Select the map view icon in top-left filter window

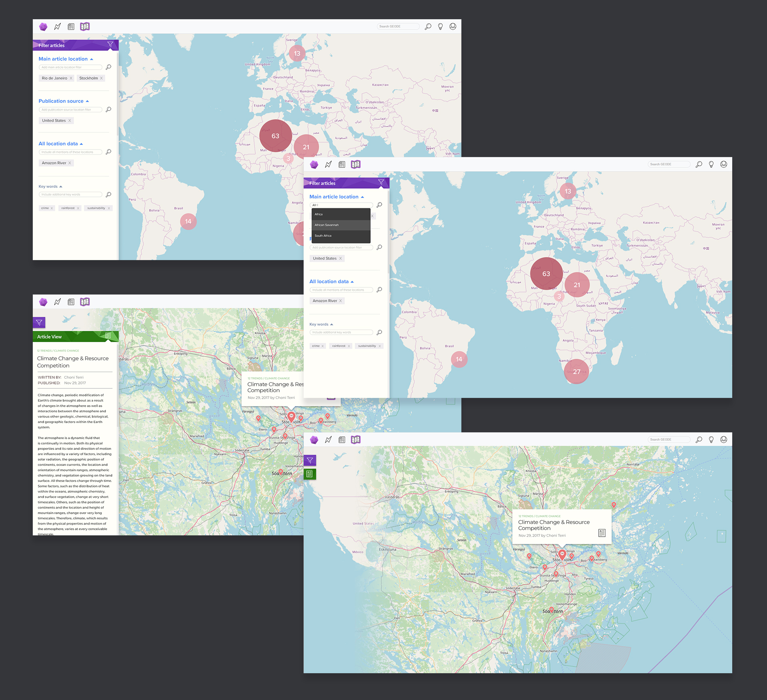coord(85,26)
